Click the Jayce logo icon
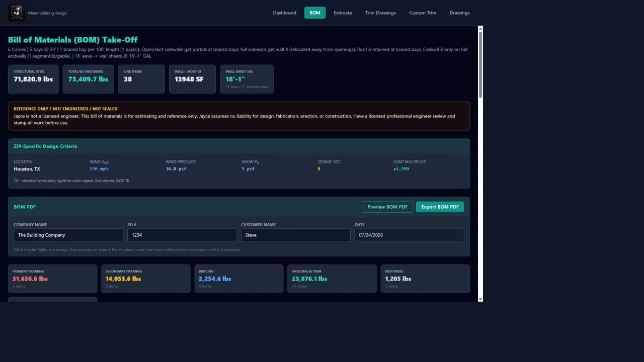Image resolution: width=644 pixels, height=362 pixels. point(17,13)
